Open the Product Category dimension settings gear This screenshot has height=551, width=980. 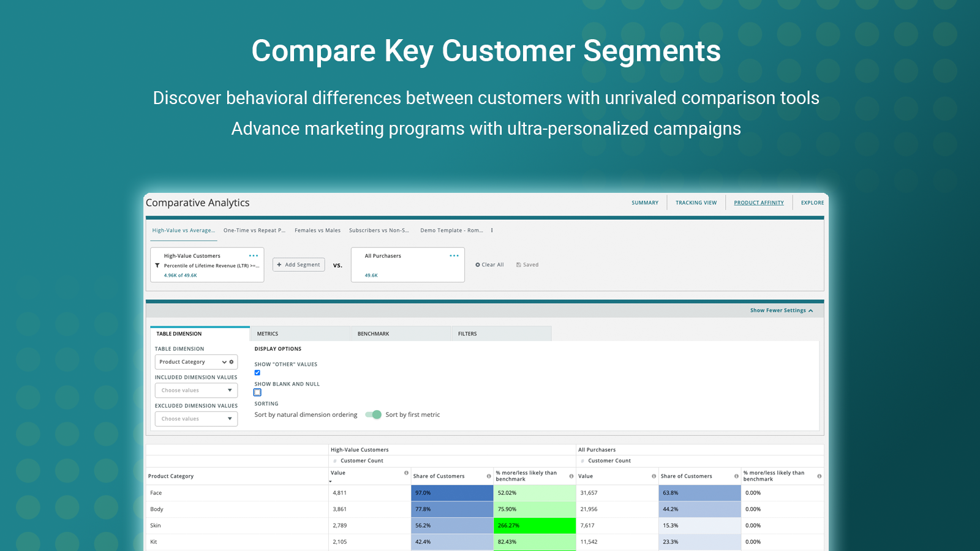pyautogui.click(x=231, y=361)
